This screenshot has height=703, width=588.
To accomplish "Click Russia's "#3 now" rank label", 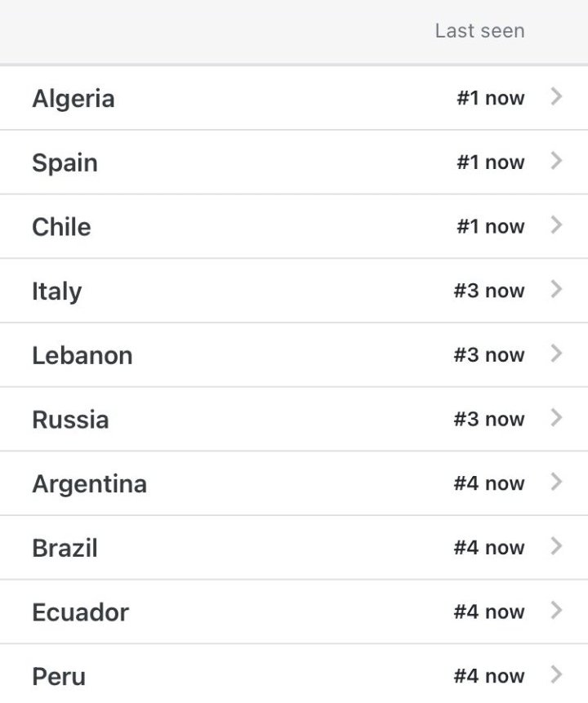I will (489, 420).
